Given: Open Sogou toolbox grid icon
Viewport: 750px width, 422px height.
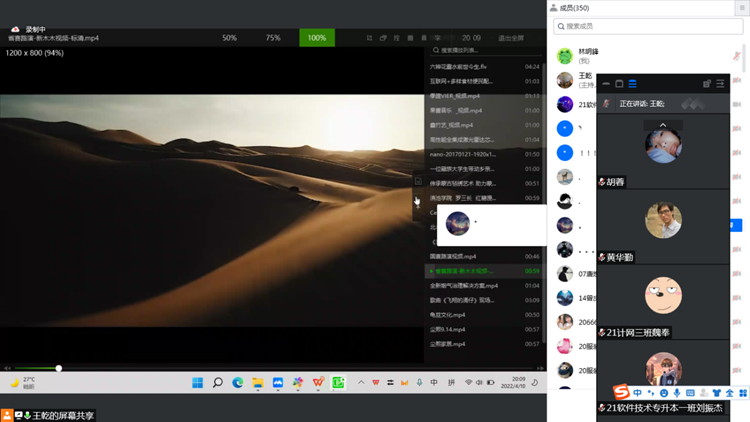Looking at the screenshot, I should 743,393.
